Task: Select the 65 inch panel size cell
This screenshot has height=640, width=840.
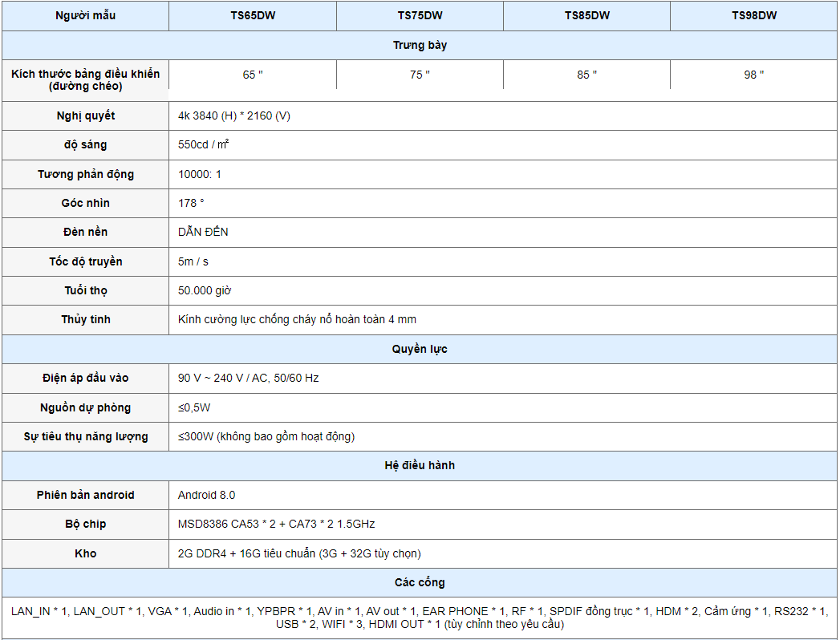Action: (253, 75)
